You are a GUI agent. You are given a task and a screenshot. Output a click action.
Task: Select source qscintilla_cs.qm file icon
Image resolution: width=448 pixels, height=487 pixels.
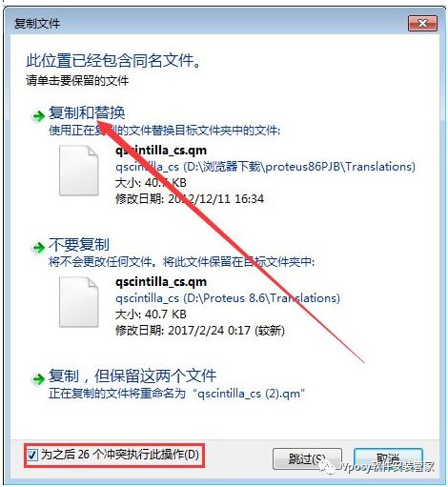point(78,171)
